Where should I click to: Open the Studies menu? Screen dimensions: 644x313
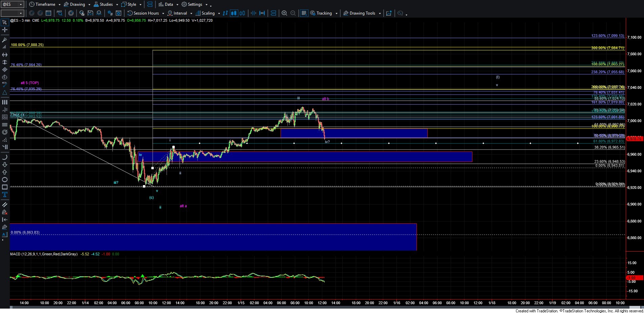(x=106, y=4)
